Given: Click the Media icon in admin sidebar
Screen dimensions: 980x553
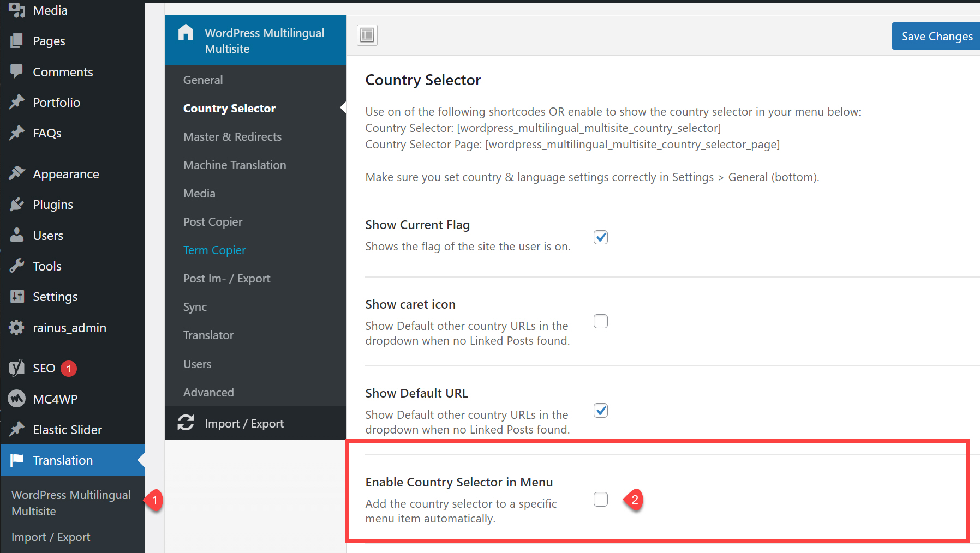Looking at the screenshot, I should (17, 10).
